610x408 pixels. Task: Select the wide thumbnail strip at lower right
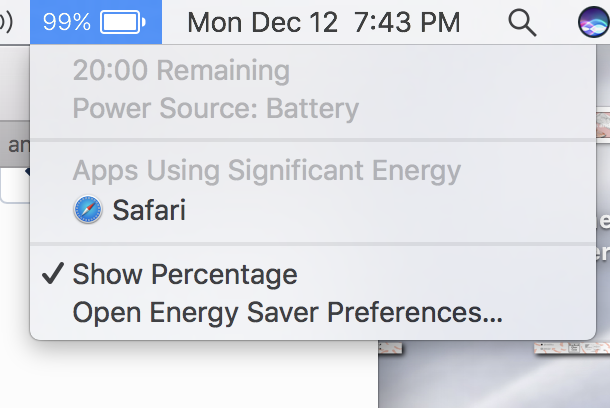pyautogui.click(x=572, y=347)
